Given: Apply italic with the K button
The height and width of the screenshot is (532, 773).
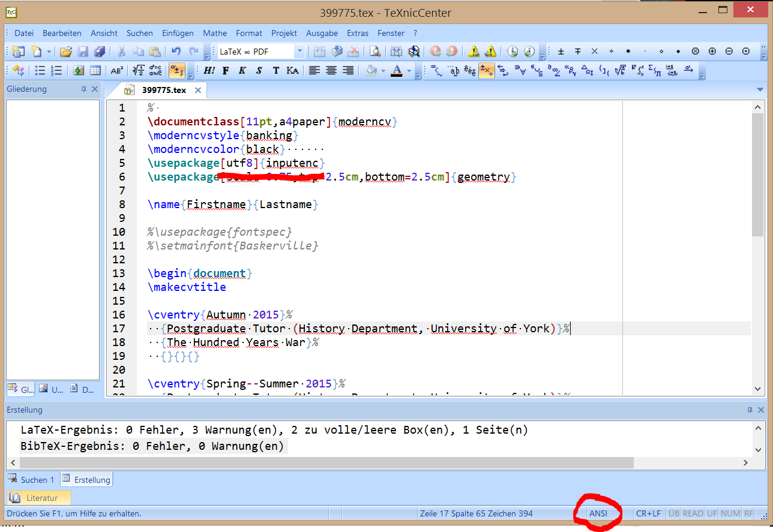Looking at the screenshot, I should pos(242,71).
